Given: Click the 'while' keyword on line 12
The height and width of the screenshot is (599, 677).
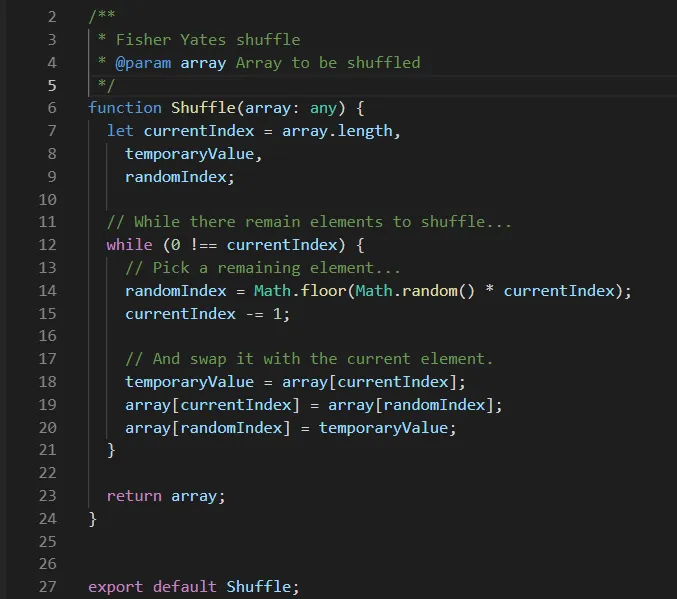Looking at the screenshot, I should [x=129, y=245].
